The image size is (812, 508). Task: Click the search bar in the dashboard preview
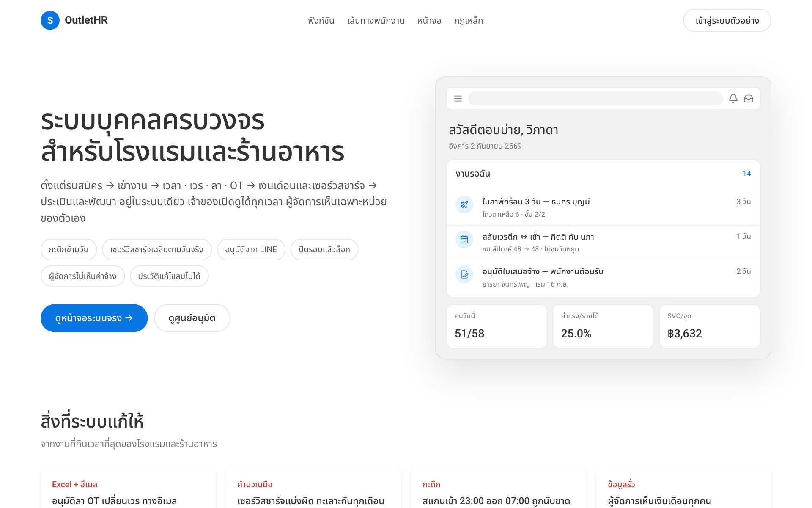[595, 99]
